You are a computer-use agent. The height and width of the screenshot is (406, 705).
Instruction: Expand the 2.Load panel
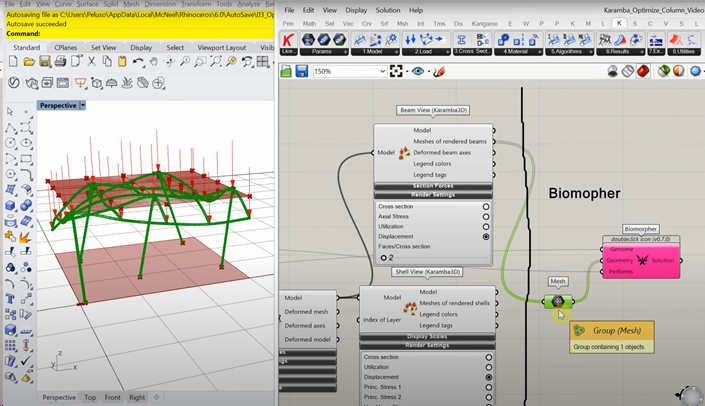(426, 52)
